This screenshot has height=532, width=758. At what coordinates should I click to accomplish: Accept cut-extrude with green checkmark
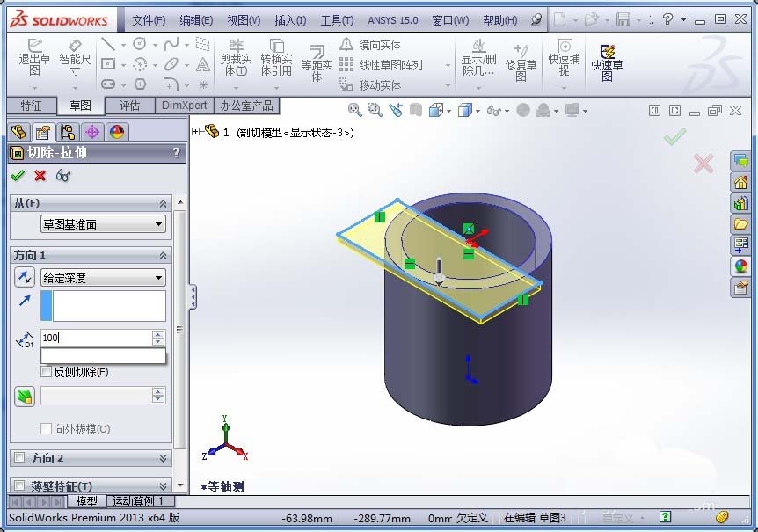18,175
